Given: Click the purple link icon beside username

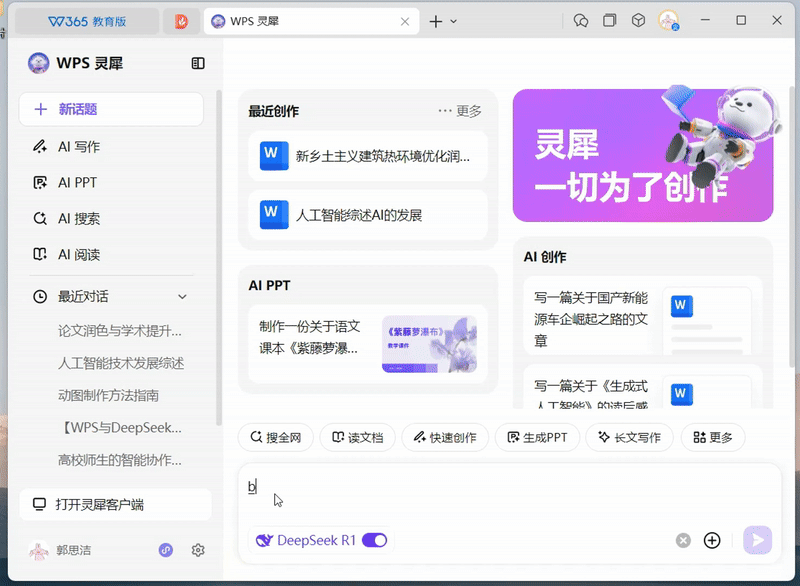Looking at the screenshot, I should click(166, 550).
